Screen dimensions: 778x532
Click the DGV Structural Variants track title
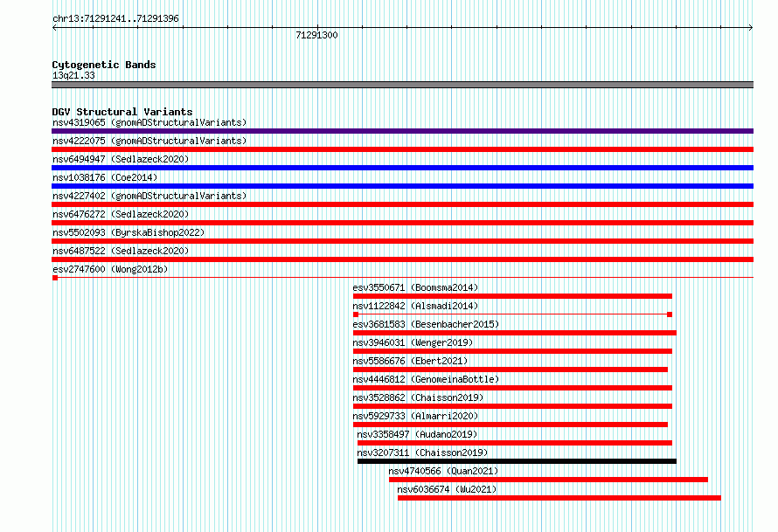pyautogui.click(x=122, y=112)
